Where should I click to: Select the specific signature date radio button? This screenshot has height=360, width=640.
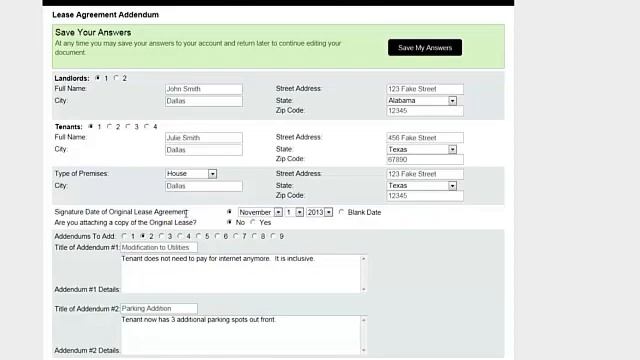(229, 211)
